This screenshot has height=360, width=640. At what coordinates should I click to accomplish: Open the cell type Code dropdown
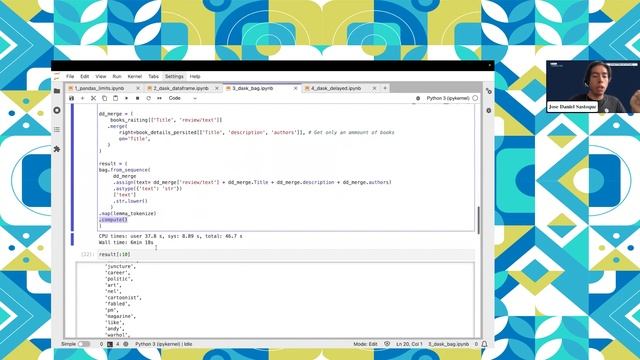coord(182,98)
